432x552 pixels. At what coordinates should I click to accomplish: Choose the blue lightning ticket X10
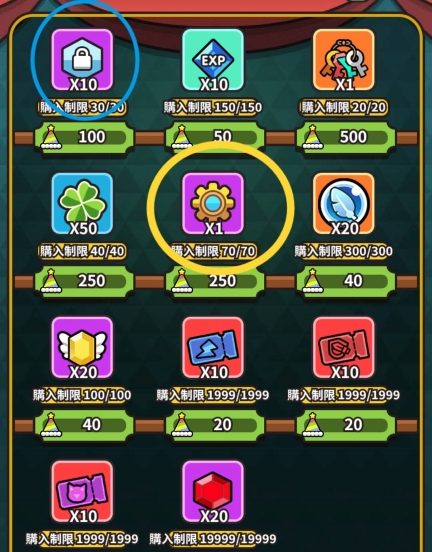[213, 347]
